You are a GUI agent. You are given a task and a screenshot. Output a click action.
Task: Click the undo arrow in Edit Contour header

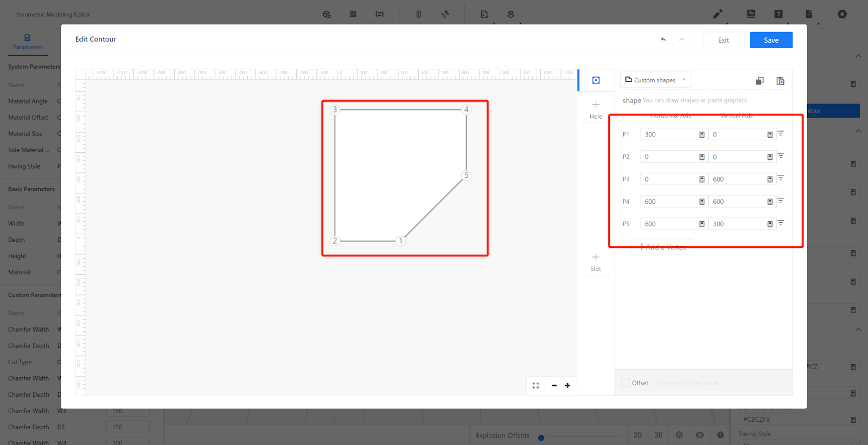click(663, 40)
